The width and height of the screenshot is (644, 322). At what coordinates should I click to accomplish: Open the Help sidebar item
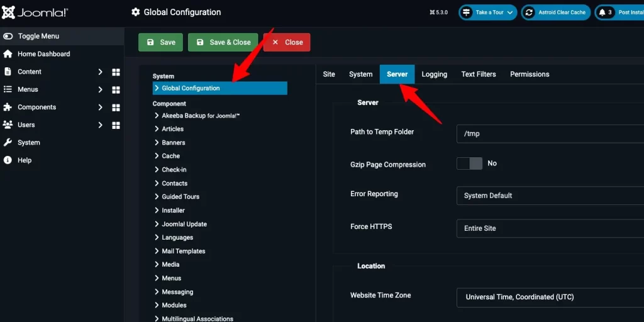coord(25,160)
